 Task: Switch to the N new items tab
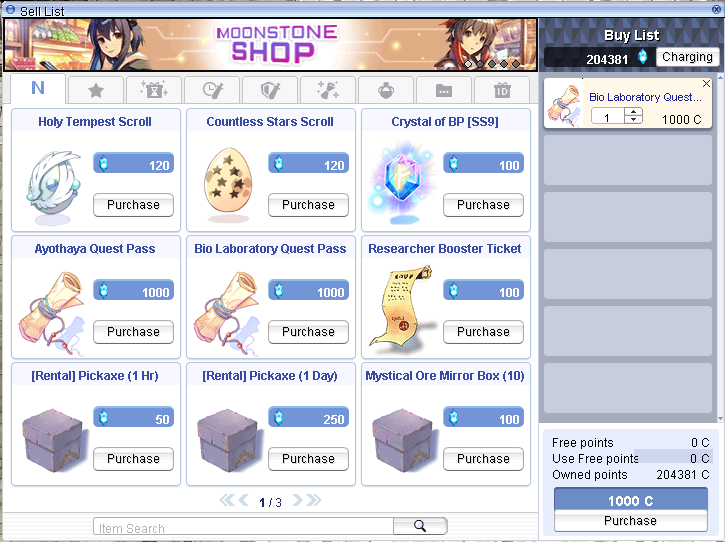coord(38,88)
